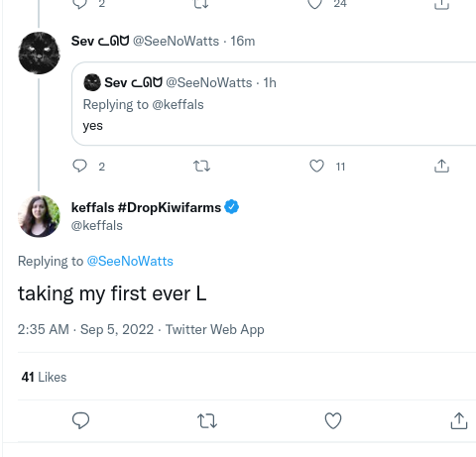
Task: Open keffals' profile avatar
Action: pos(39,216)
